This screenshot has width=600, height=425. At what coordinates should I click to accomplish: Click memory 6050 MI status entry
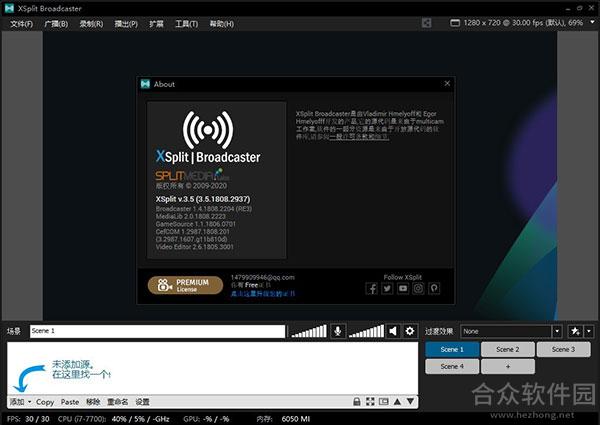(283, 419)
